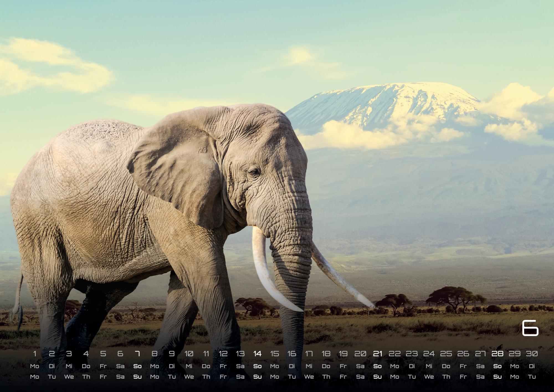
Task: Select the date 1 on the calendar
Action: pos(35,353)
